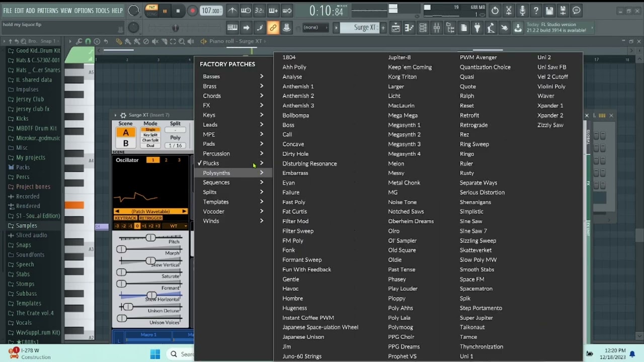Select Oscillator 2 tab button
This screenshot has height=362, width=644.
(x=166, y=160)
